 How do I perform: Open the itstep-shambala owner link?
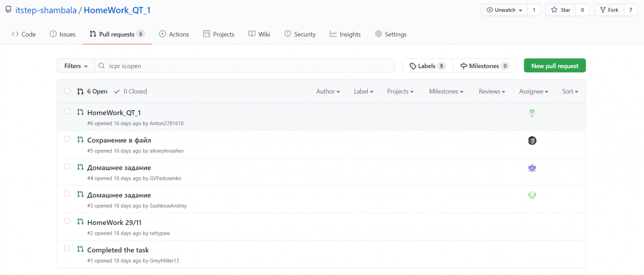point(46,10)
